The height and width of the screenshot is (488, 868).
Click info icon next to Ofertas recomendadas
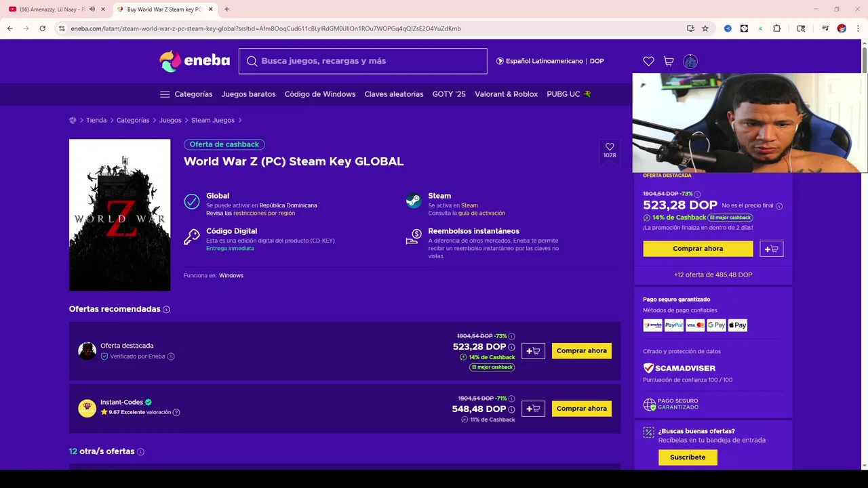coord(166,309)
